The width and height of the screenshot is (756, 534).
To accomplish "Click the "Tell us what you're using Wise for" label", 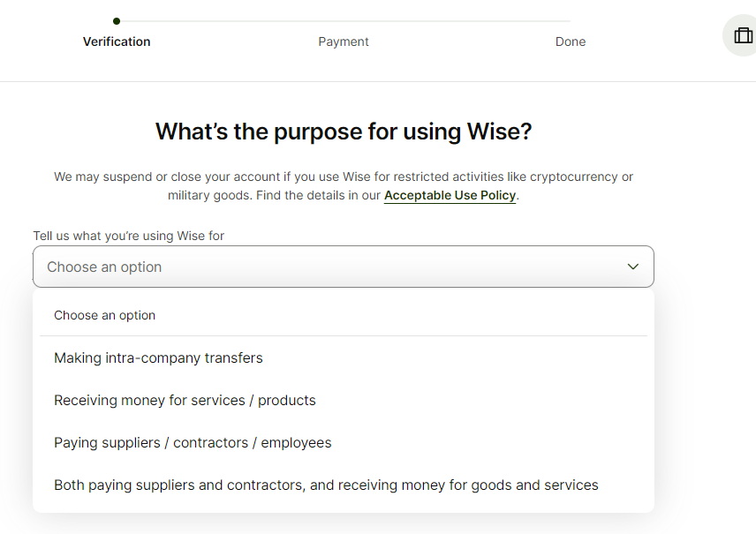I will point(128,236).
